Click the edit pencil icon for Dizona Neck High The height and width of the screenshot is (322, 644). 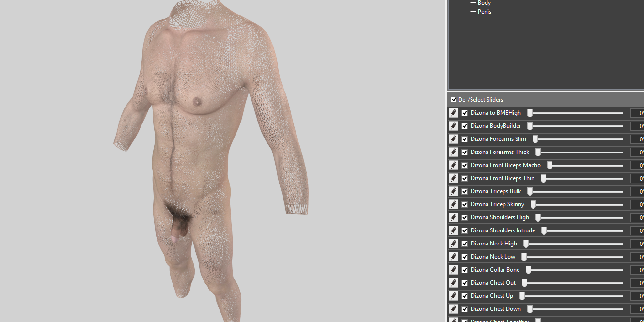[x=453, y=244]
